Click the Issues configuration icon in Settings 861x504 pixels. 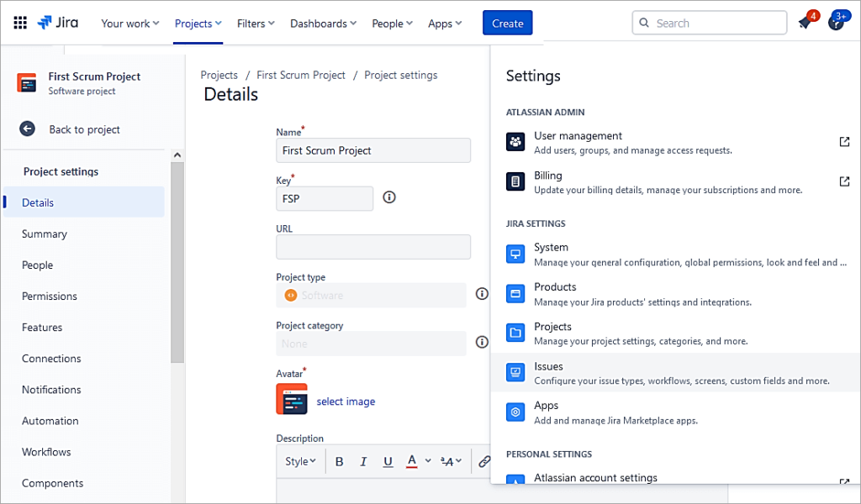pos(515,372)
